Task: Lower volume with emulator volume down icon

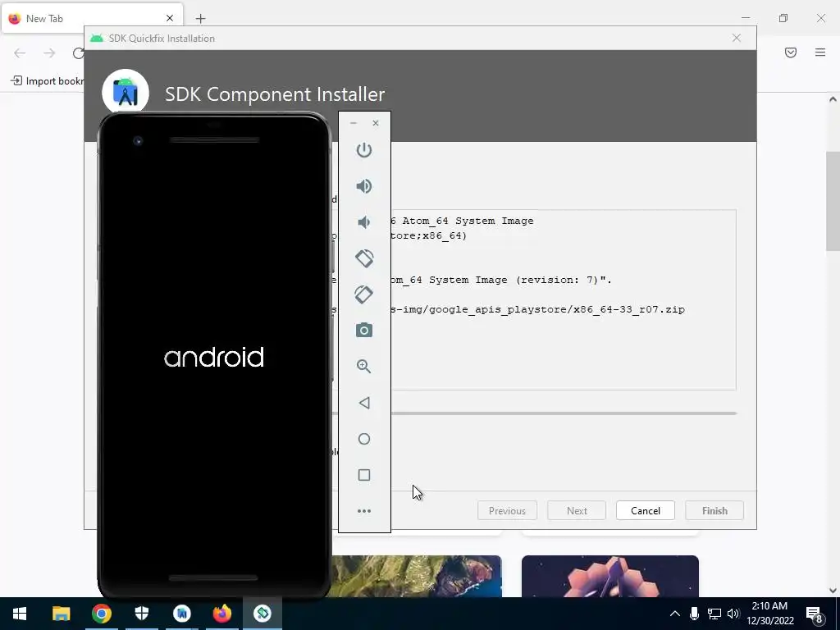Action: tap(363, 222)
